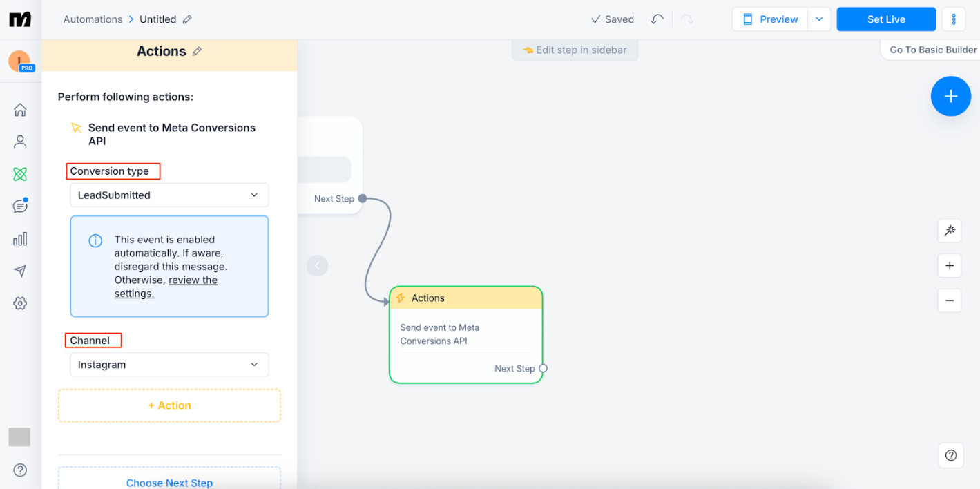Click the Next Step connector on the Actions node

(x=543, y=368)
